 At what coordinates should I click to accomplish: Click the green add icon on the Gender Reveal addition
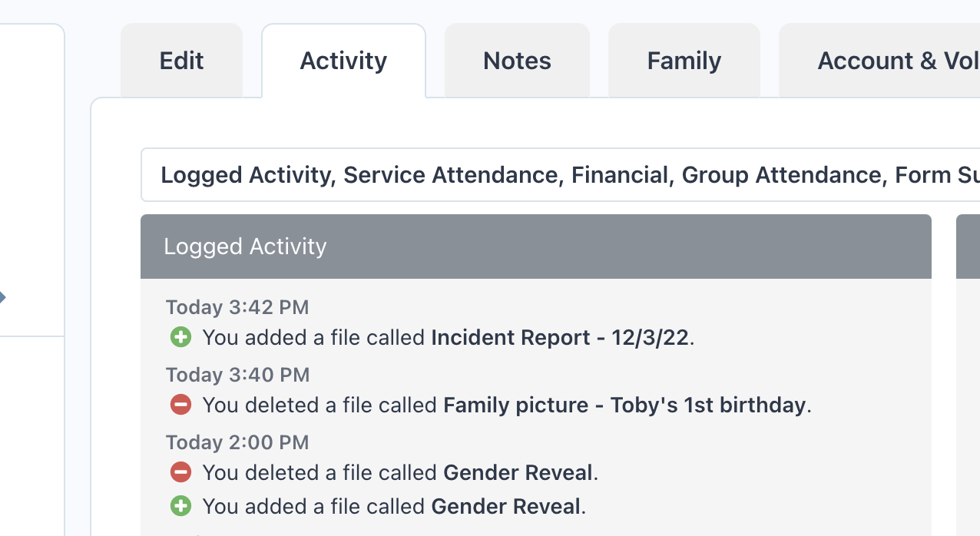point(180,506)
